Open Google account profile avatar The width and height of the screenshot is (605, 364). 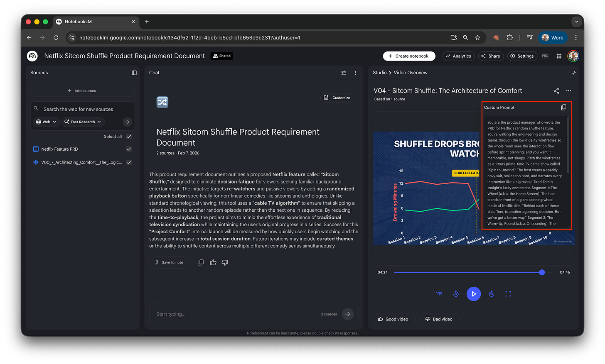tap(573, 56)
